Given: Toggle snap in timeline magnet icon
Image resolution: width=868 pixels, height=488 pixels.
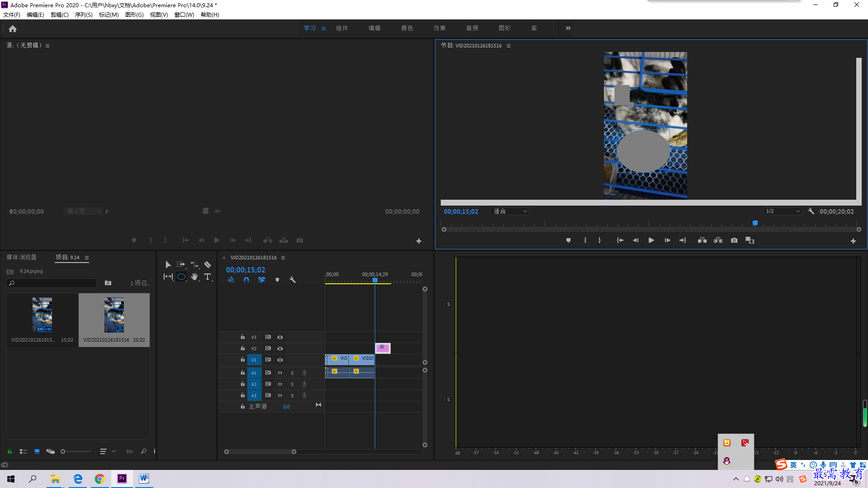Looking at the screenshot, I should coord(246,280).
